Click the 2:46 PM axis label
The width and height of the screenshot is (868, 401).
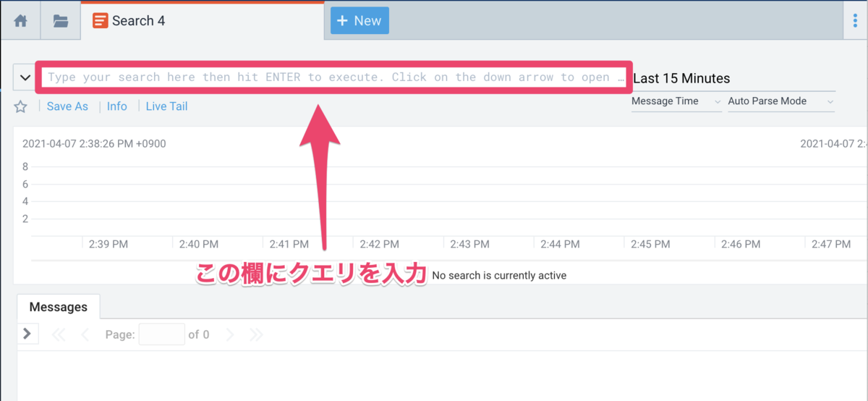(x=741, y=245)
